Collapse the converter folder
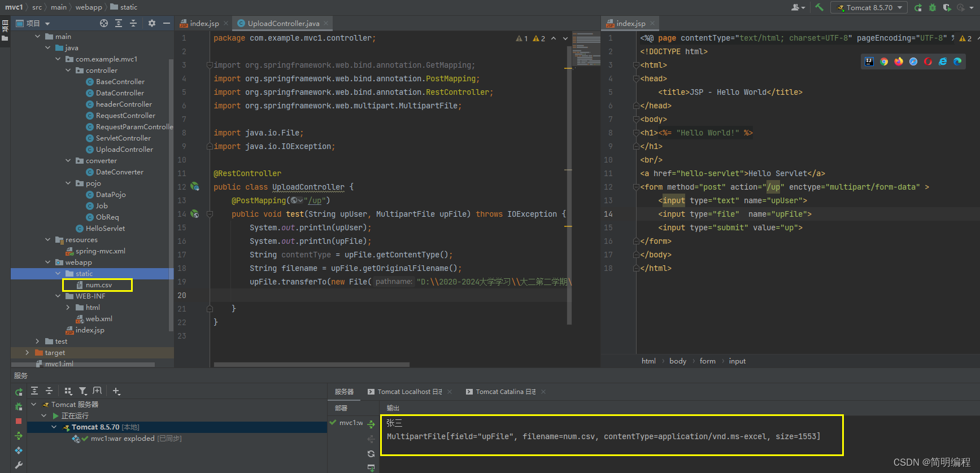980x473 pixels. 68,161
